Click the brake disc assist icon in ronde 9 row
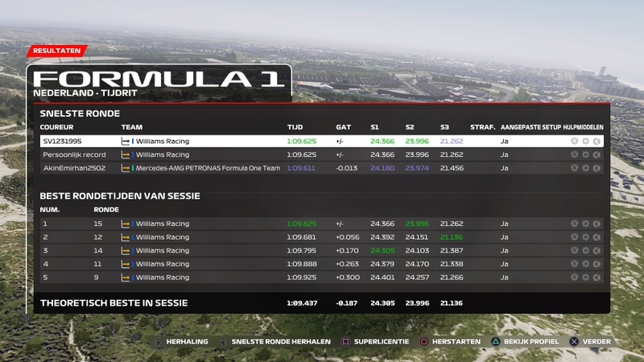The height and width of the screenshot is (362, 644). (x=597, y=278)
